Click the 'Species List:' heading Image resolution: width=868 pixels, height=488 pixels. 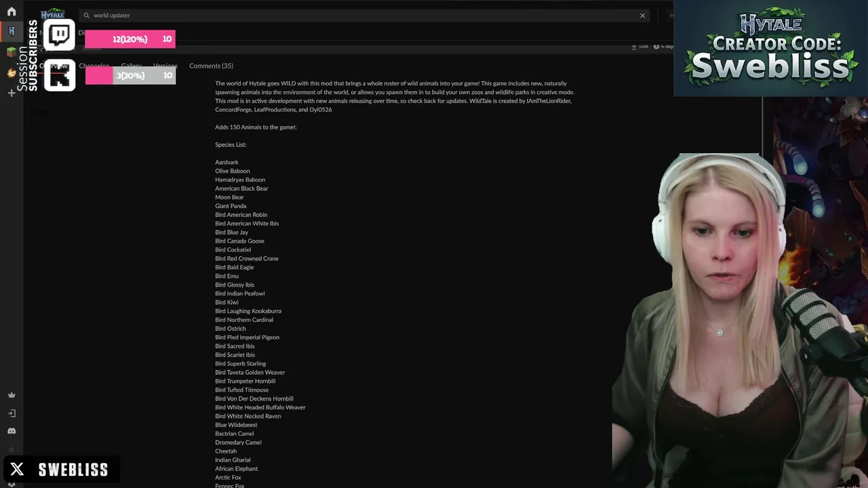click(x=231, y=145)
